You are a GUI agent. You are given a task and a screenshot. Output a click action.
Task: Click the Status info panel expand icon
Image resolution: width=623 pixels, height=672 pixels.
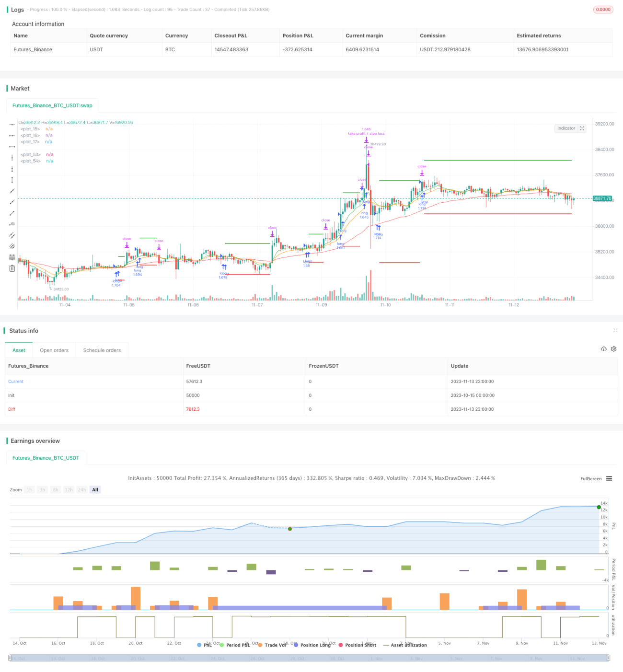click(615, 330)
